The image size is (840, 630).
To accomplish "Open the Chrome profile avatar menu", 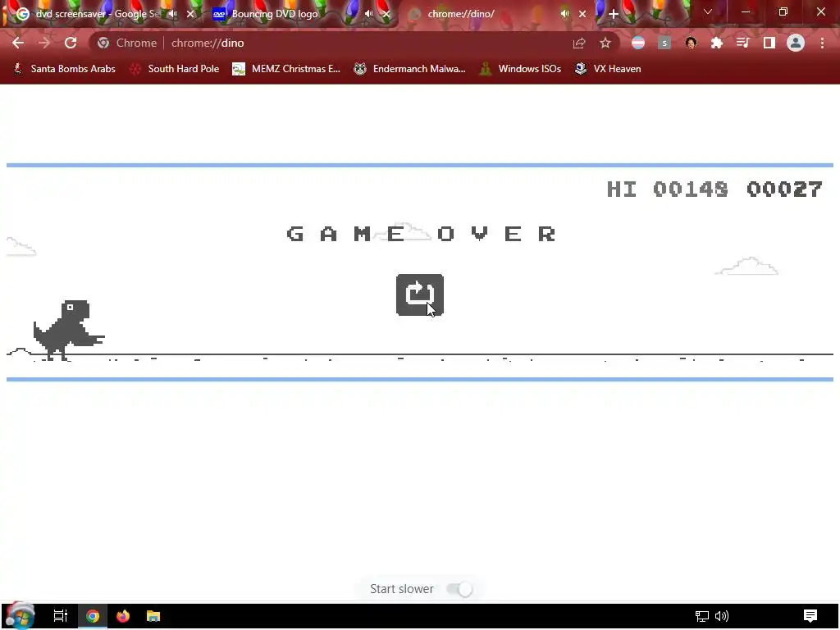I will coord(796,43).
